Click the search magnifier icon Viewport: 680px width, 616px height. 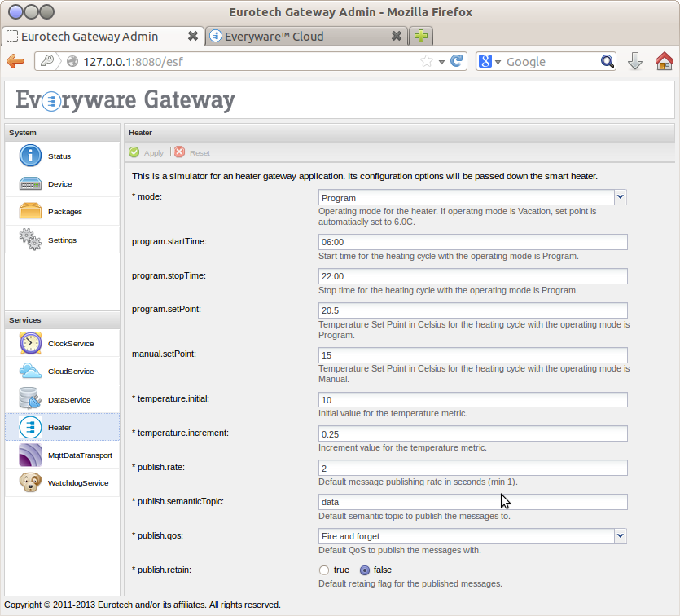(608, 61)
